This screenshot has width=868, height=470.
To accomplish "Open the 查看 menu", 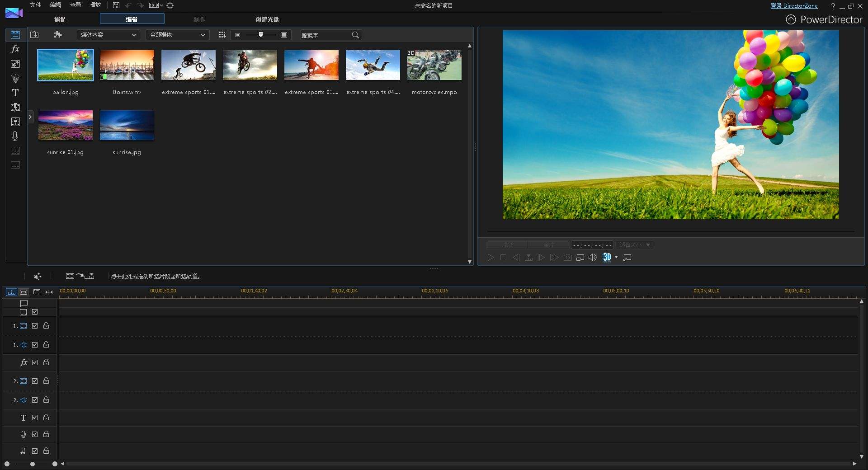I will point(75,5).
